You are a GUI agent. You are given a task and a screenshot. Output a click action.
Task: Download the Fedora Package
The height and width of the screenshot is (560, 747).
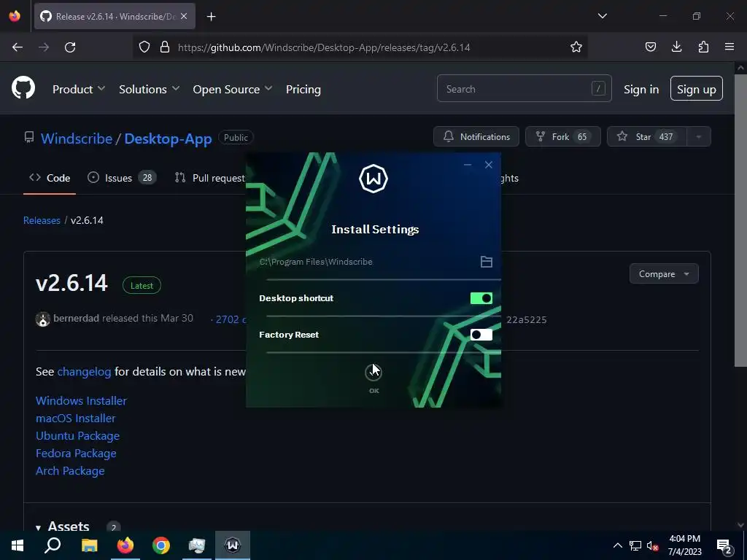[76, 454]
